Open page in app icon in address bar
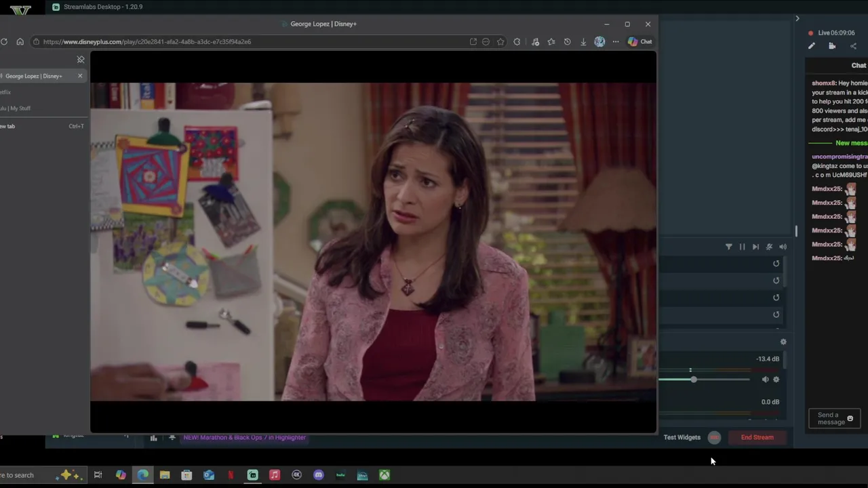This screenshot has height=488, width=868. click(473, 41)
